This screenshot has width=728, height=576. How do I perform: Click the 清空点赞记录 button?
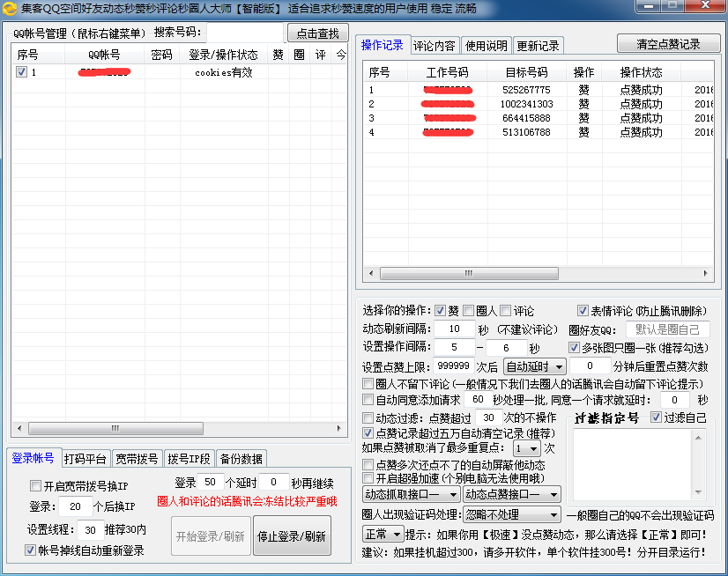669,44
